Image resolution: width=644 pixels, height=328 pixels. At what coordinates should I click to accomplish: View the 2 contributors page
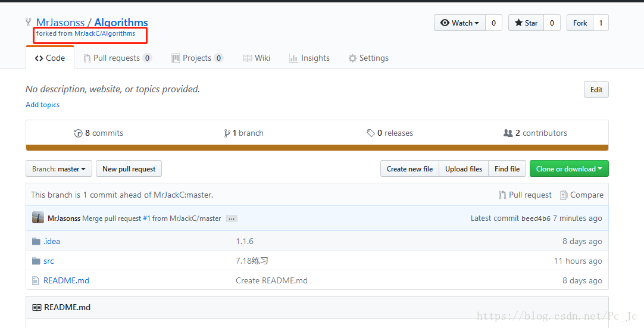[x=535, y=133]
